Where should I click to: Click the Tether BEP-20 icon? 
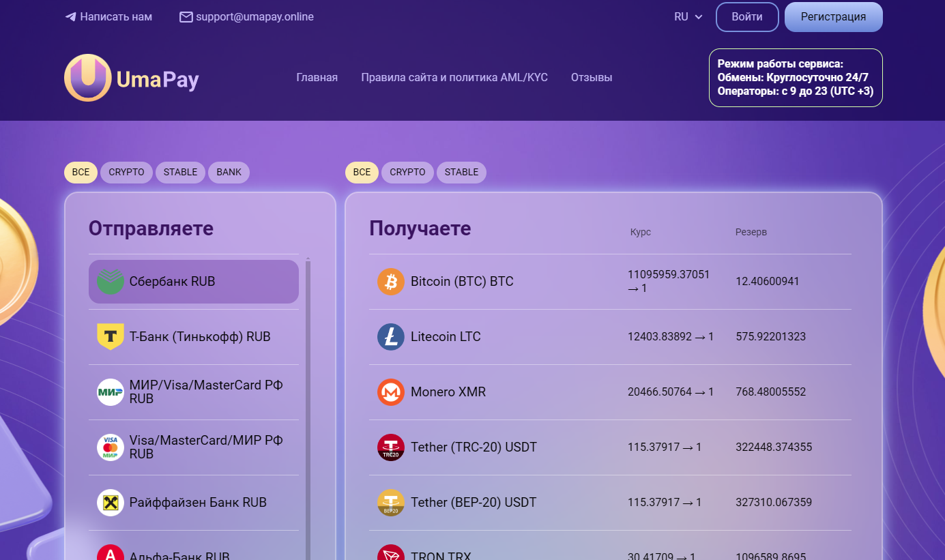click(x=391, y=503)
